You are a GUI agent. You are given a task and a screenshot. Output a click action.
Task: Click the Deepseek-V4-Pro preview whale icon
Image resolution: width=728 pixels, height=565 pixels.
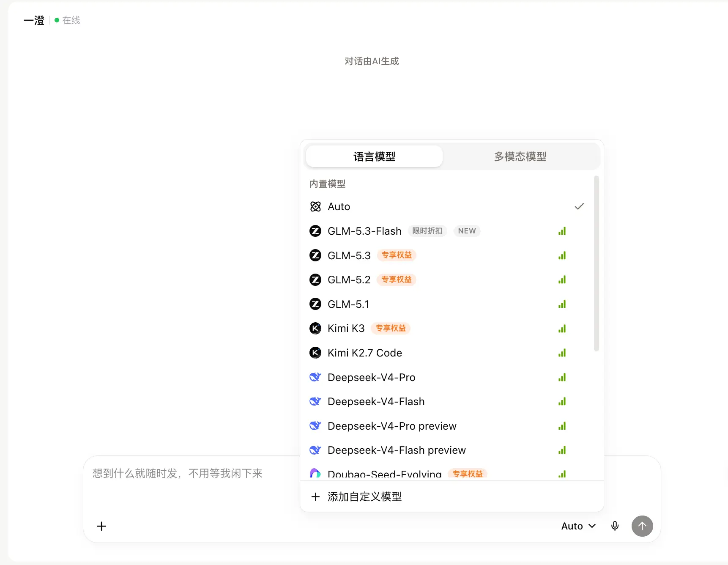(315, 425)
